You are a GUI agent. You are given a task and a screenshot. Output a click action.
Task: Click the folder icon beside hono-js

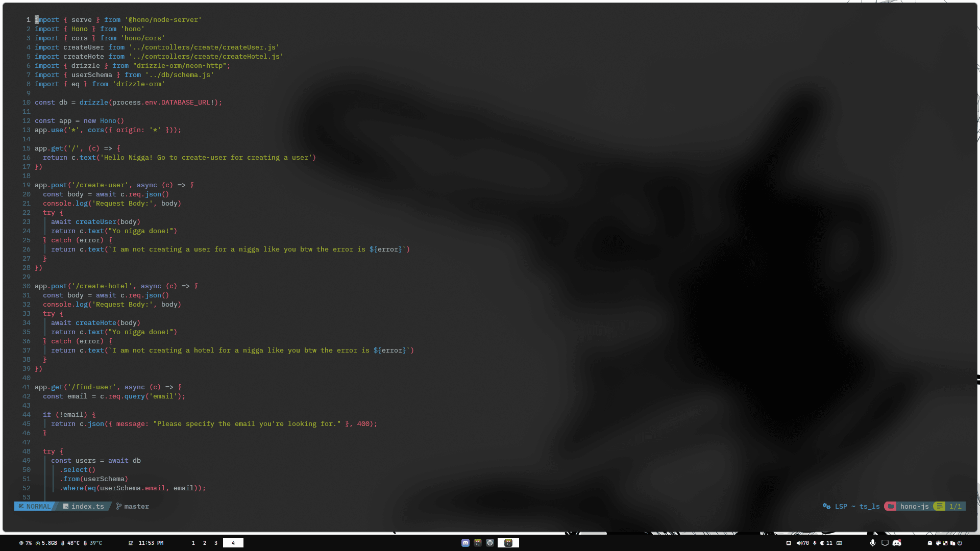click(891, 506)
